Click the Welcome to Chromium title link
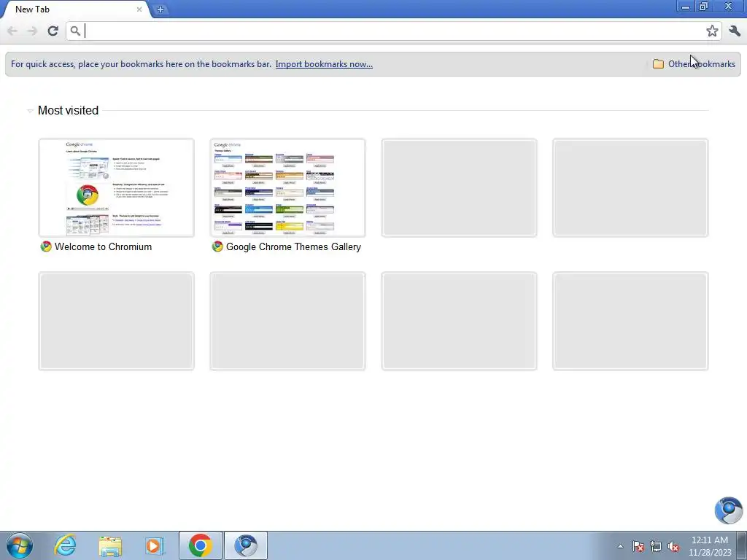The width and height of the screenshot is (747, 560). pos(103,246)
